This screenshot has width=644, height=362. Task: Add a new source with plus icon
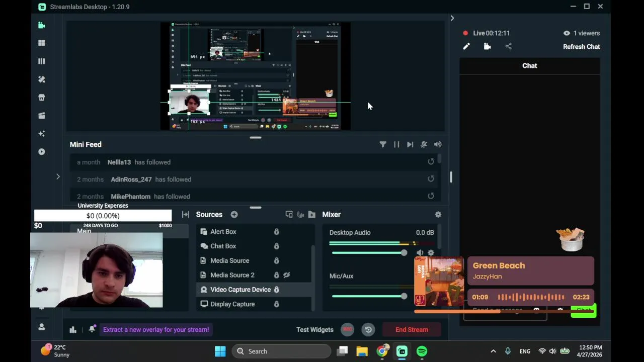[234, 215]
